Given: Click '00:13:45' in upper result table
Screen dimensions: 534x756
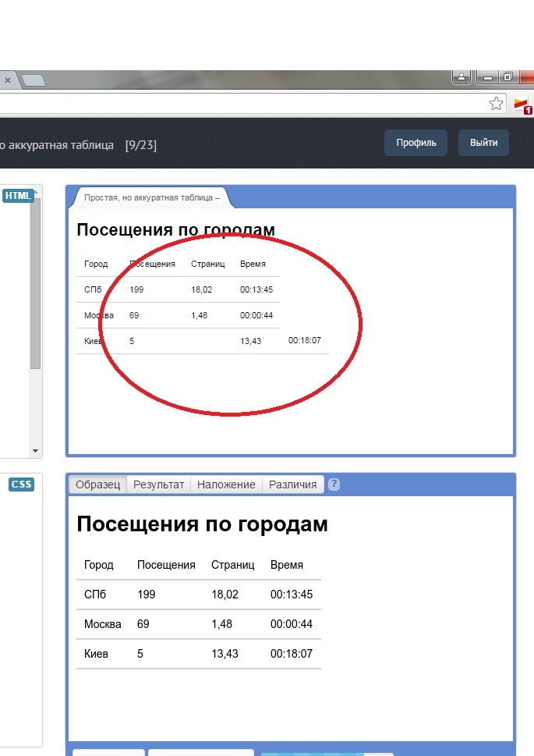Looking at the screenshot, I should tap(256, 289).
